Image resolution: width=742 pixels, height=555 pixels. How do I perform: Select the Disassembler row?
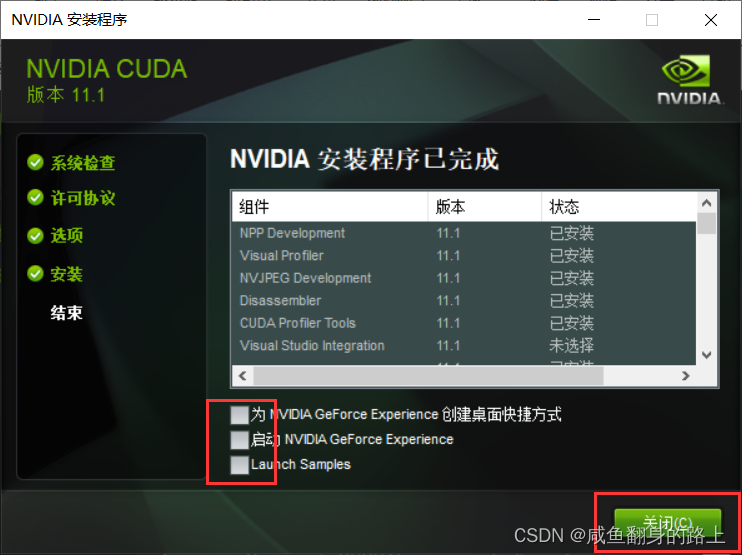click(x=464, y=300)
